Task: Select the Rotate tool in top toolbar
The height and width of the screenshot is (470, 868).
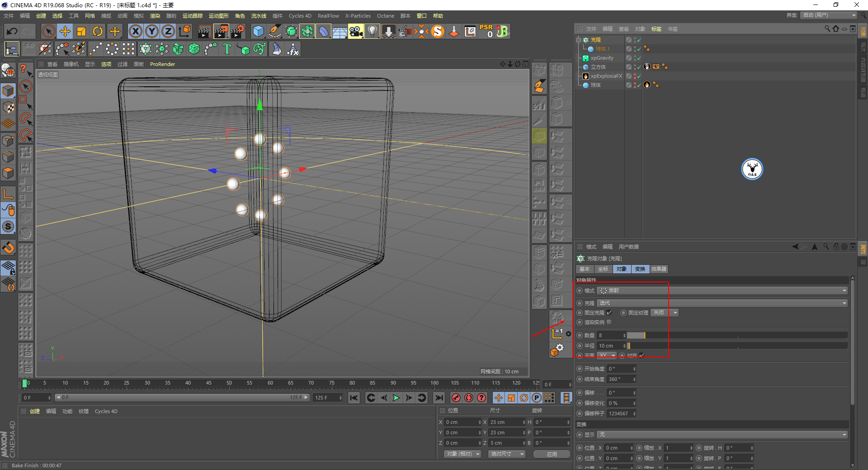Action: [98, 31]
